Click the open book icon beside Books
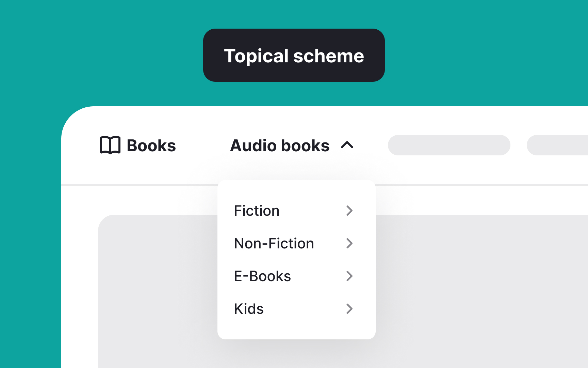This screenshot has height=368, width=588. click(x=110, y=145)
